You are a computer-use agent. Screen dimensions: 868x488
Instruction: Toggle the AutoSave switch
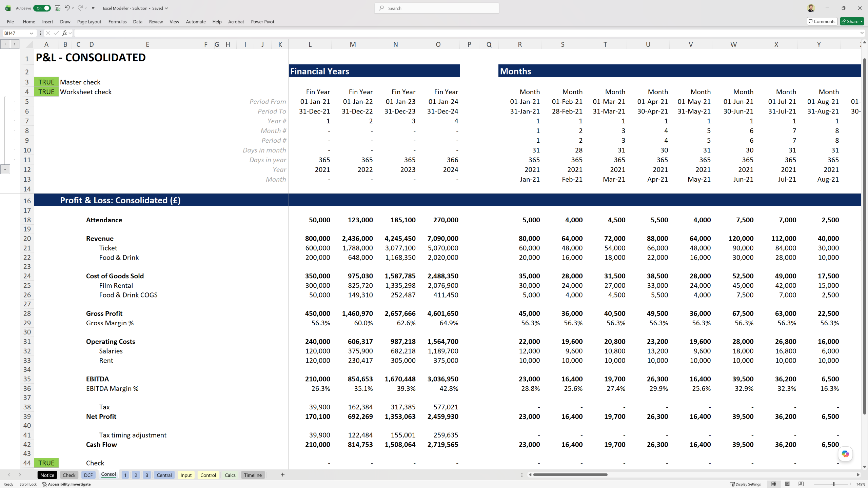pyautogui.click(x=42, y=8)
